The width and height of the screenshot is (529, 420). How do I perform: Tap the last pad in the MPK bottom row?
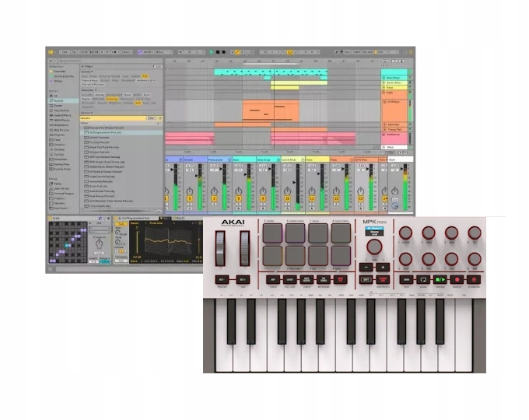[x=341, y=256]
